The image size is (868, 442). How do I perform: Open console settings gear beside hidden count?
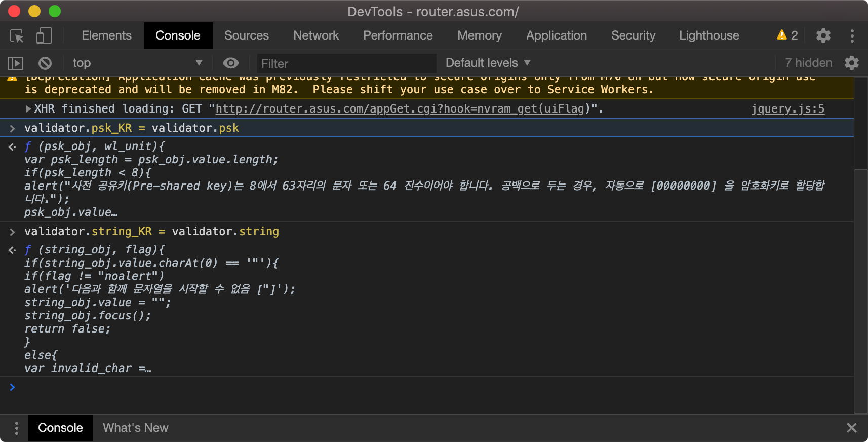tap(852, 63)
